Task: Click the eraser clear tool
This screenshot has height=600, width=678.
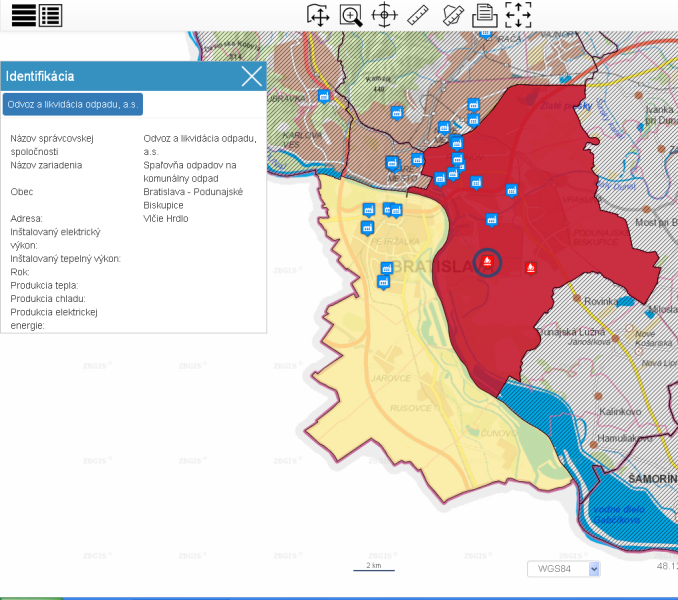Action: (x=452, y=14)
